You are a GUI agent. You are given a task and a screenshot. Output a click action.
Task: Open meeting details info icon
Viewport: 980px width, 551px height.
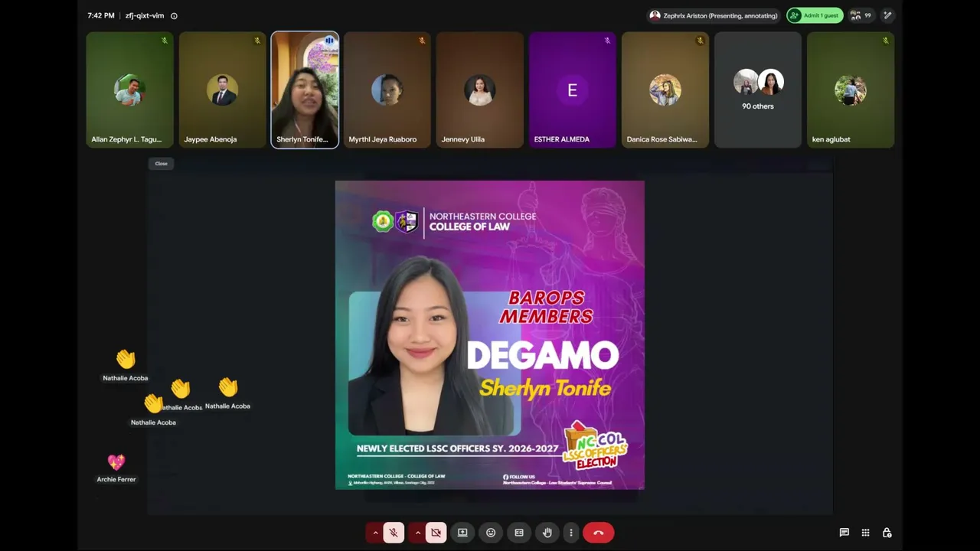pyautogui.click(x=174, y=15)
